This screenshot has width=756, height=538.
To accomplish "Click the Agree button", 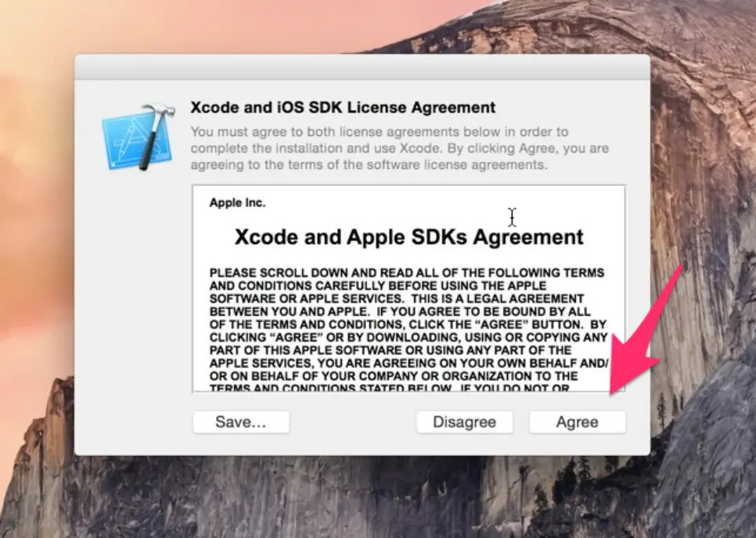I will (x=577, y=422).
